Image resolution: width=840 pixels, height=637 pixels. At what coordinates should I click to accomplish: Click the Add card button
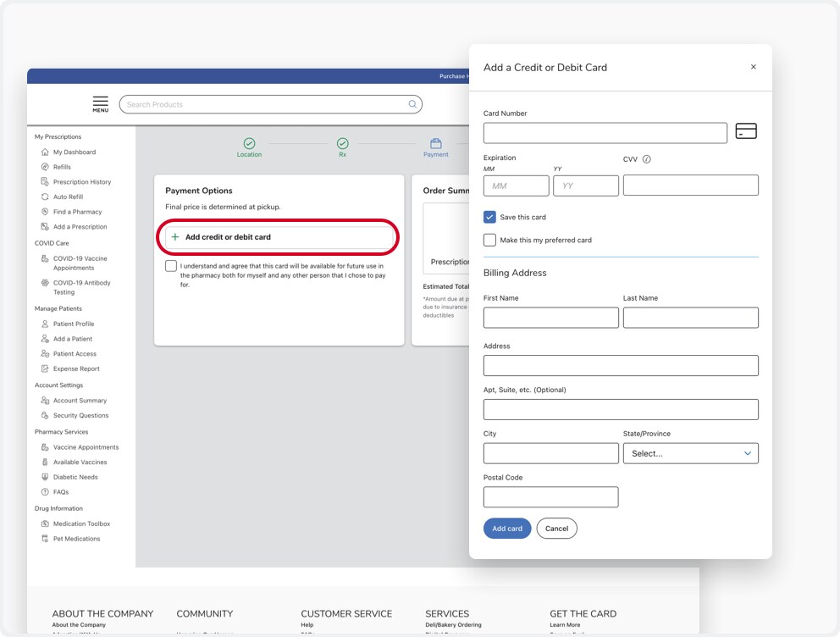(506, 529)
